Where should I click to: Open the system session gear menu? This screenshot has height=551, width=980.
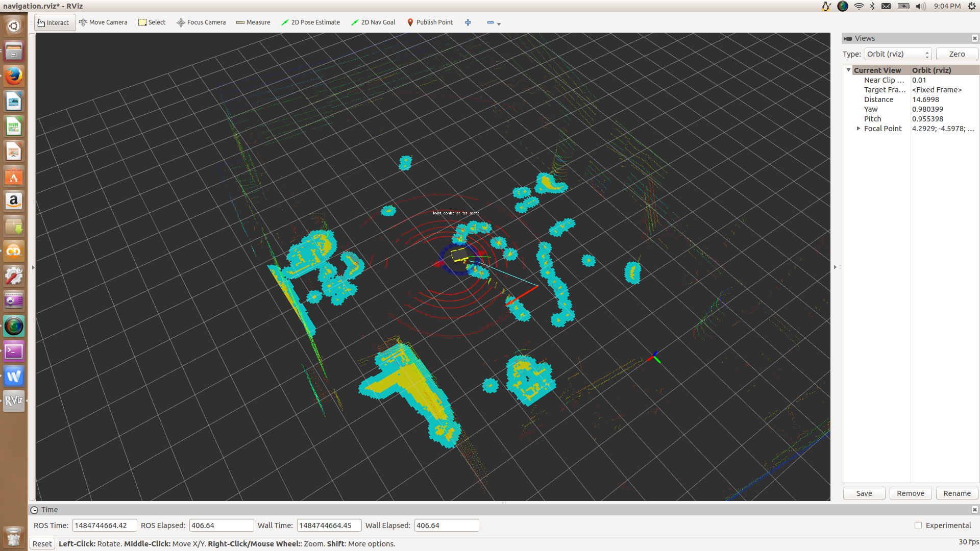click(x=971, y=6)
